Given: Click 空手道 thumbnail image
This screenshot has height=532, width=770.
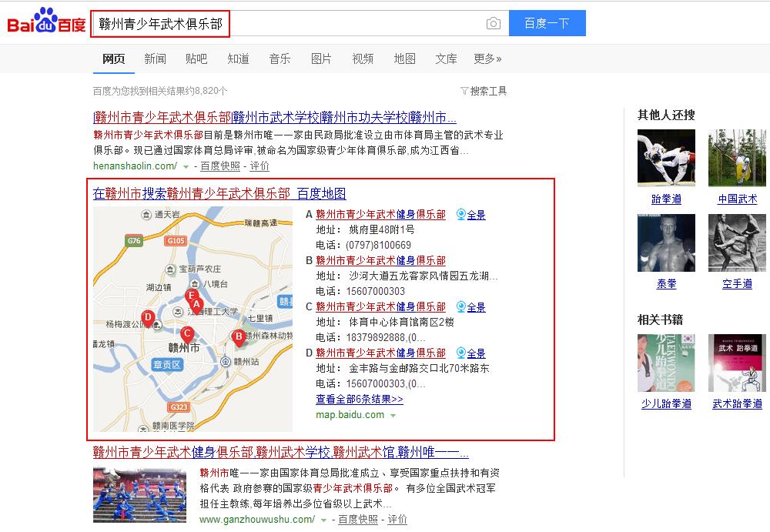Looking at the screenshot, I should pyautogui.click(x=737, y=243).
